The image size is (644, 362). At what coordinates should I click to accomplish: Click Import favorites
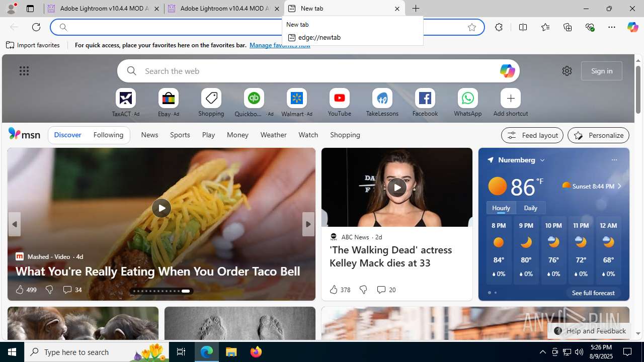tap(33, 45)
